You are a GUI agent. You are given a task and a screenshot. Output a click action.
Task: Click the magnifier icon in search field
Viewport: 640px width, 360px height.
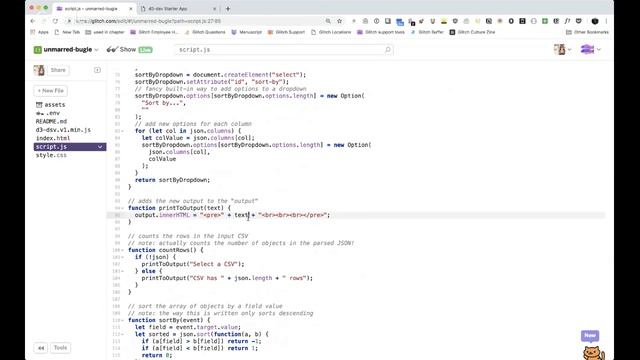388,49
